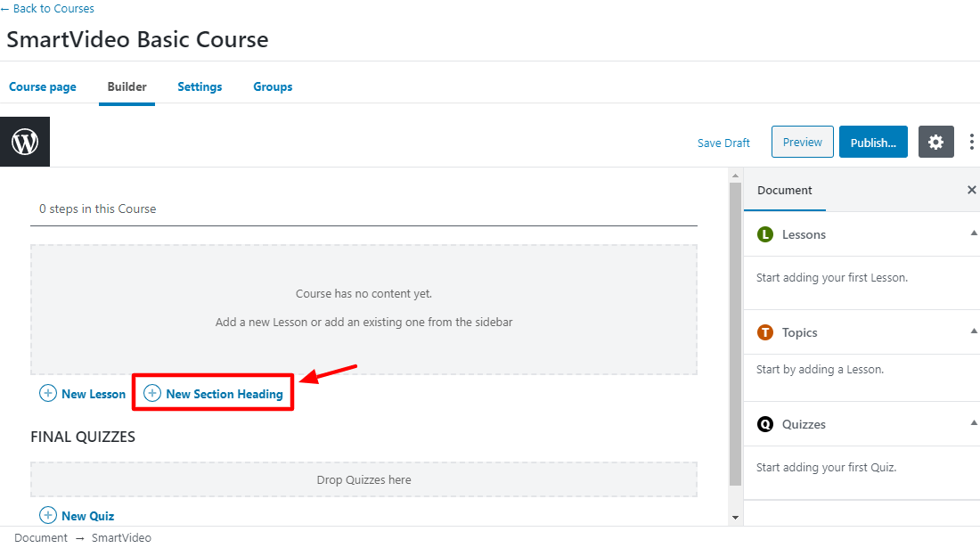
Task: Click the vertical scrollbar thumb
Action: [736, 334]
